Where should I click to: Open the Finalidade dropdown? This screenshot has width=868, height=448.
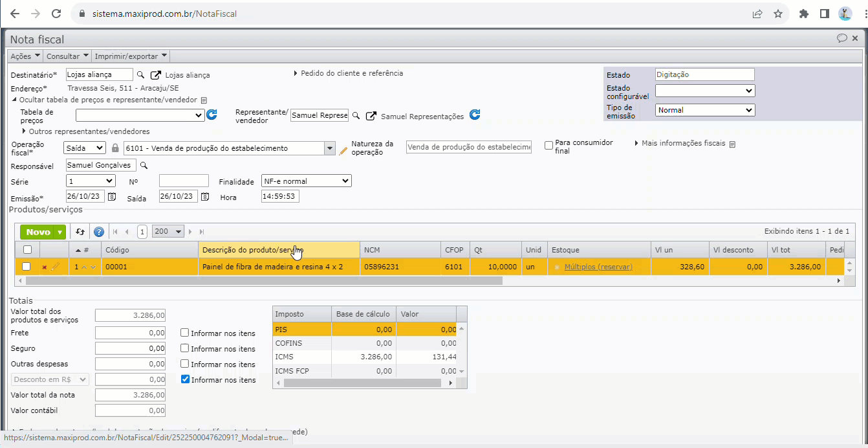pos(306,181)
